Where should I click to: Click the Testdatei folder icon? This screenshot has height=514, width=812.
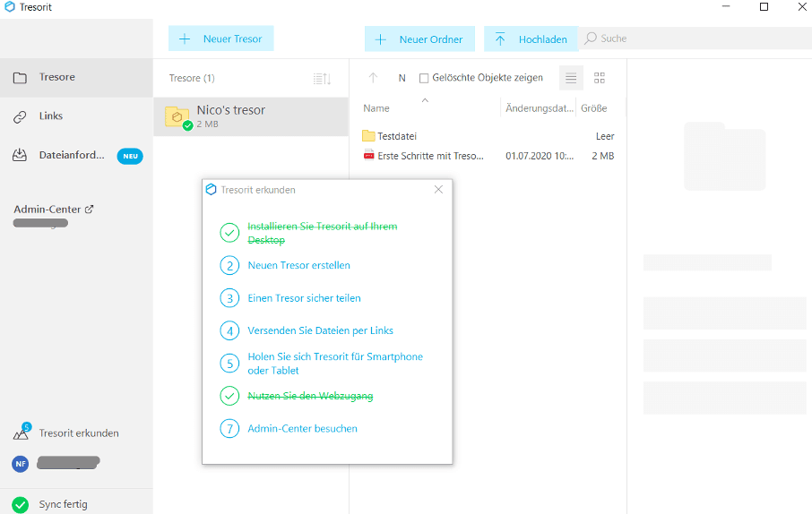(368, 136)
